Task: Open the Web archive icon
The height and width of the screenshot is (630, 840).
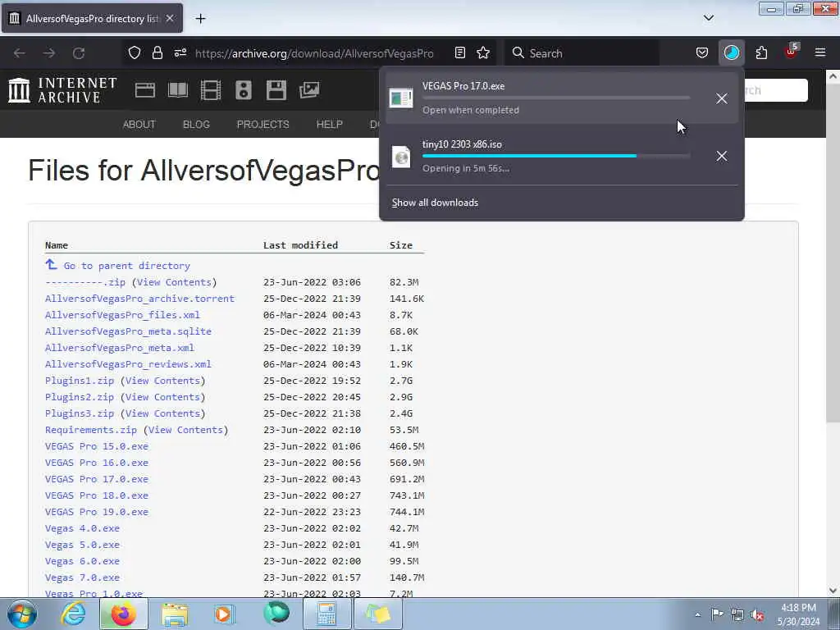Action: (144, 90)
